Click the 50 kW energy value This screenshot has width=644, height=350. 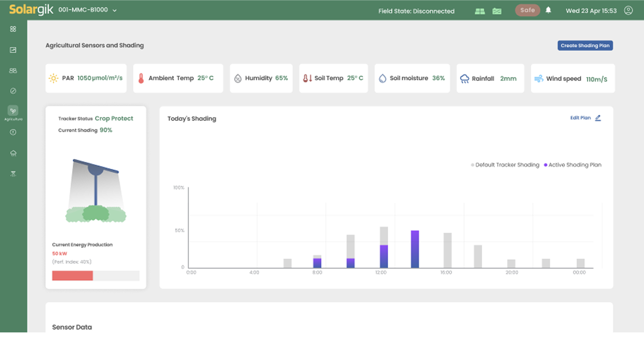coord(59,254)
